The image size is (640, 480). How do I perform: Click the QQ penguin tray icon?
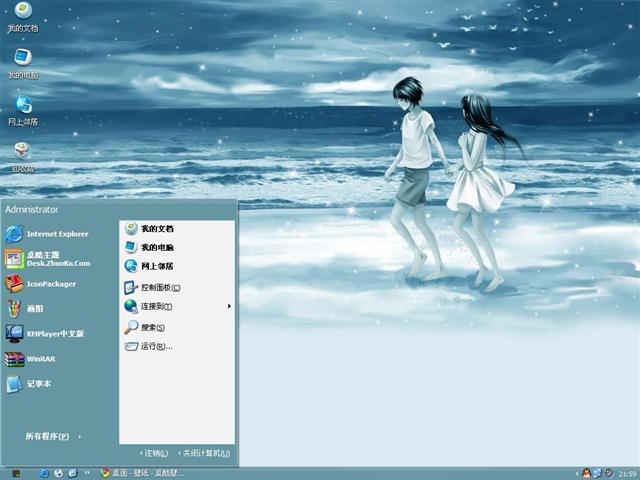pyautogui.click(x=587, y=473)
